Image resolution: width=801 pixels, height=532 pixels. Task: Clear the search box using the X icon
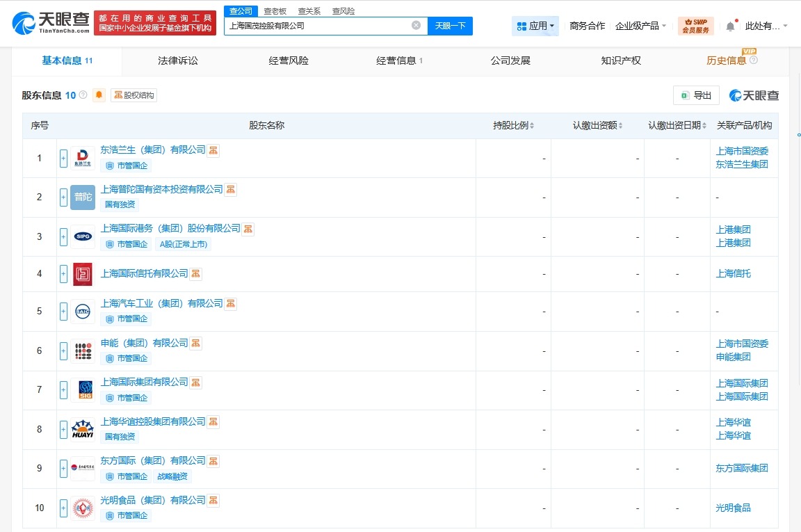click(x=416, y=24)
